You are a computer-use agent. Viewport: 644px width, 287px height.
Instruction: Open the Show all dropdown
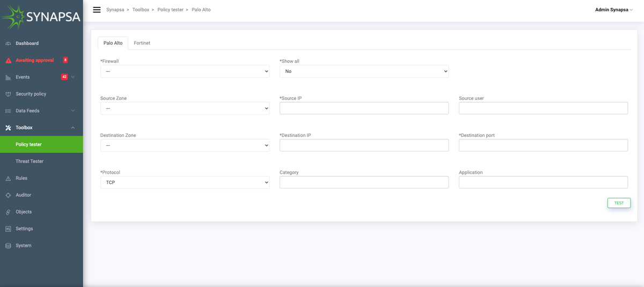click(364, 71)
